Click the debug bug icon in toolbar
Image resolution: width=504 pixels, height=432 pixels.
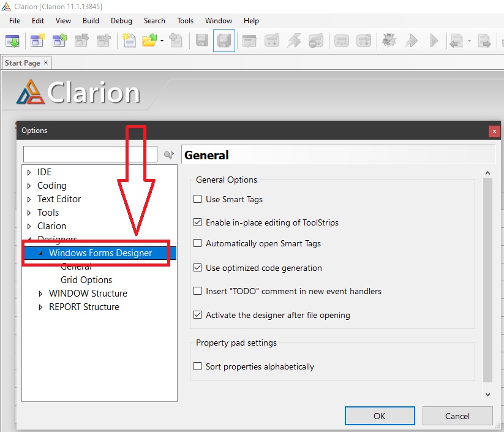tap(388, 41)
